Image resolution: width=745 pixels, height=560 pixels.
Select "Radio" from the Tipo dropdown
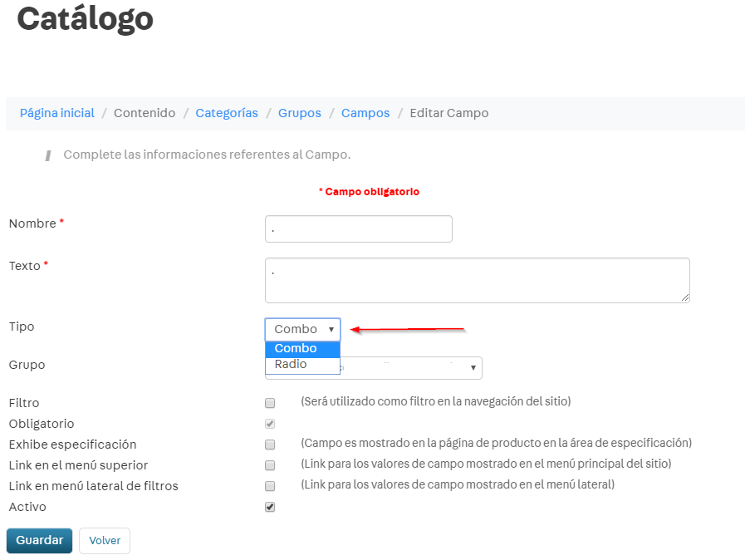pos(289,364)
